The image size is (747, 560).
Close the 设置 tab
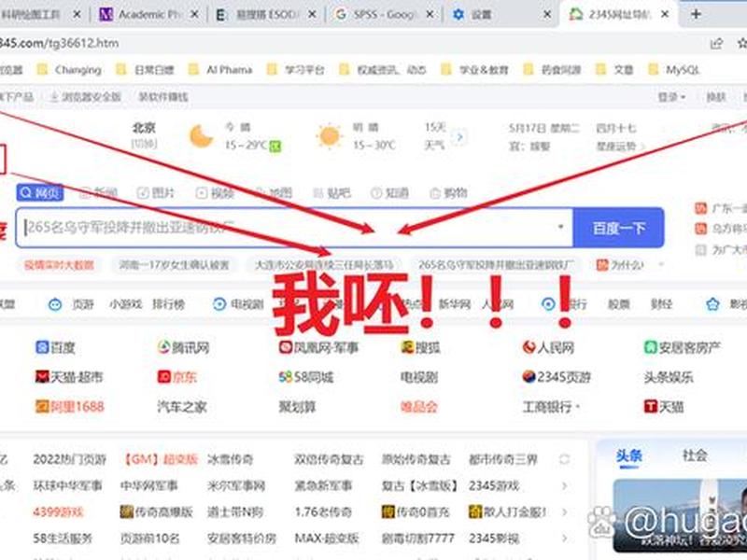coord(547,15)
